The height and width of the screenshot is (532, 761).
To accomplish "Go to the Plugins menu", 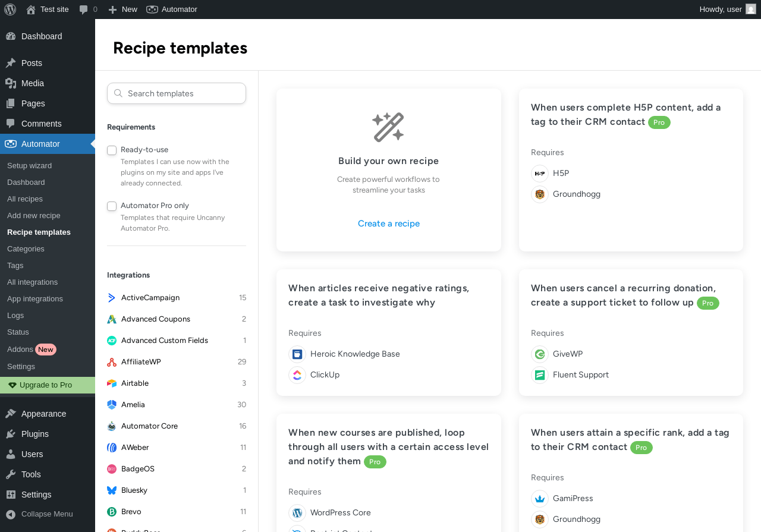I will point(34,434).
